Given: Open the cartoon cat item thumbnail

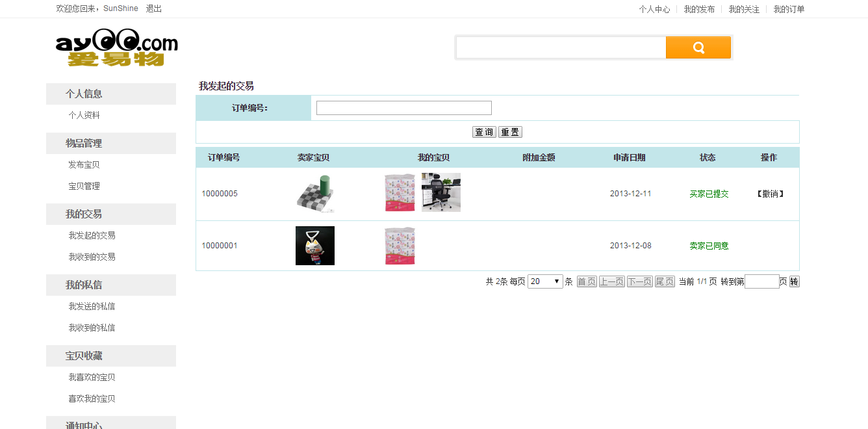Looking at the screenshot, I should click(315, 246).
